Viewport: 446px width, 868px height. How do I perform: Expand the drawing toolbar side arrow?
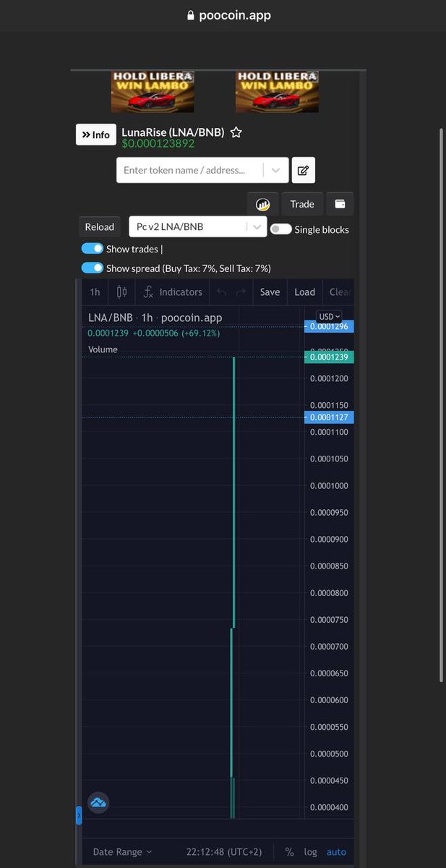79,816
